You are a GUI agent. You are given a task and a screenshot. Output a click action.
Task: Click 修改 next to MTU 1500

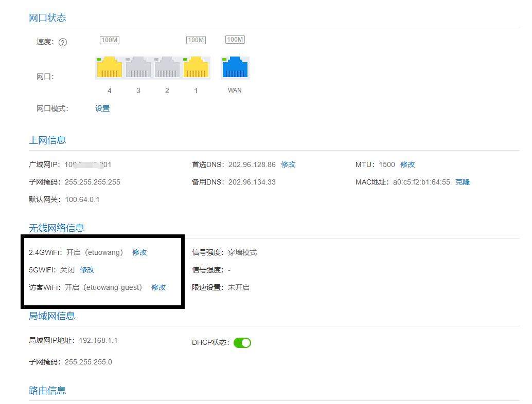407,164
